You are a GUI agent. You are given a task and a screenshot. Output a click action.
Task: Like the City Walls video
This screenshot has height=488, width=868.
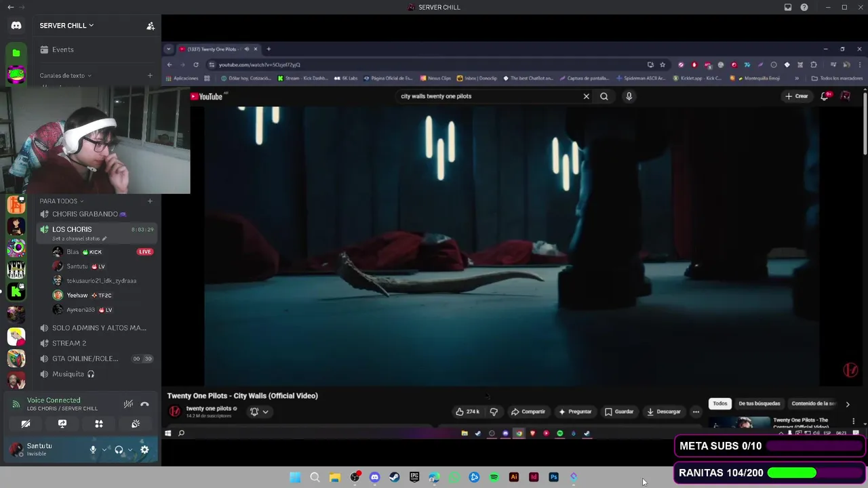468,411
